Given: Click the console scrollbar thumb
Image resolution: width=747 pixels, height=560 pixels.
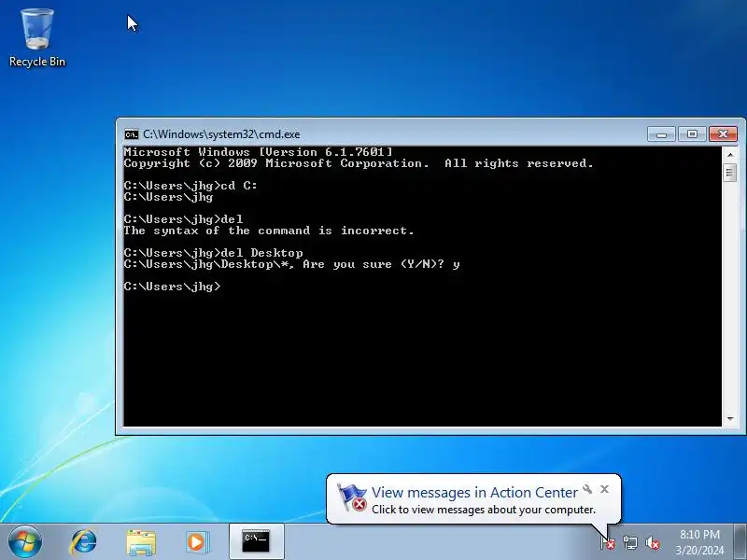Looking at the screenshot, I should [x=730, y=173].
